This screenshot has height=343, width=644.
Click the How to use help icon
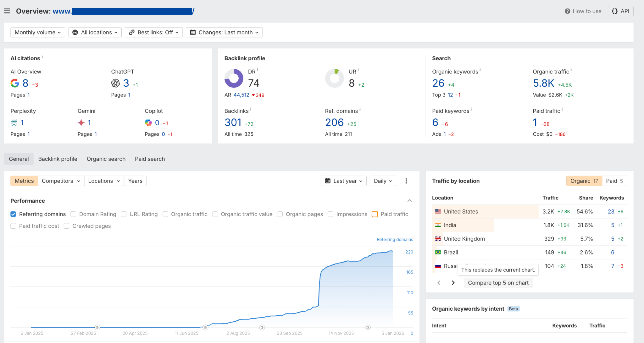(567, 11)
